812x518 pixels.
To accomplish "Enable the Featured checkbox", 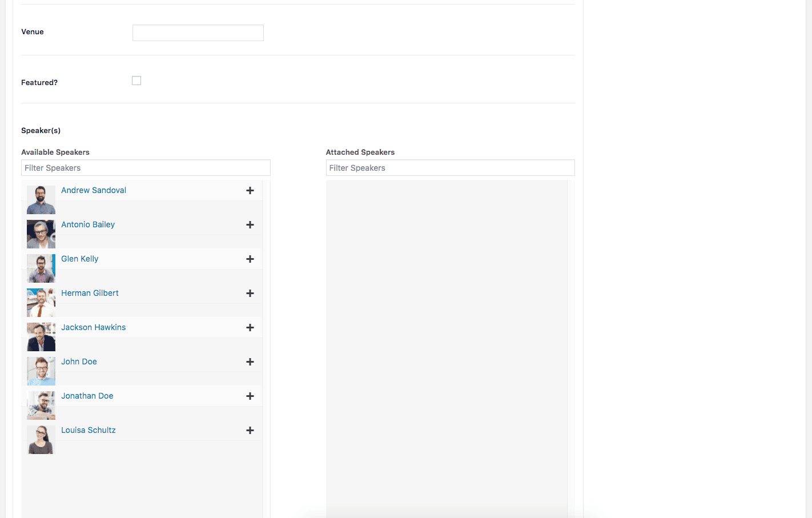I will [136, 81].
